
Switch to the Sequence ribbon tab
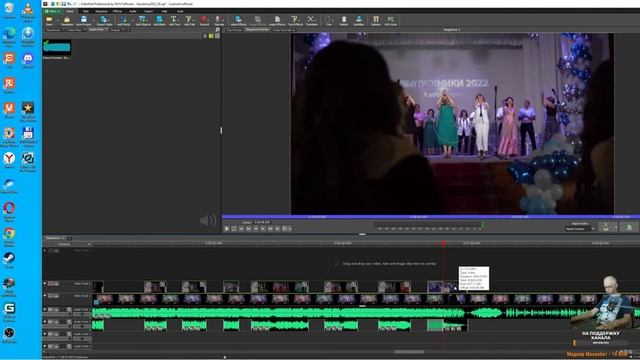[101, 11]
